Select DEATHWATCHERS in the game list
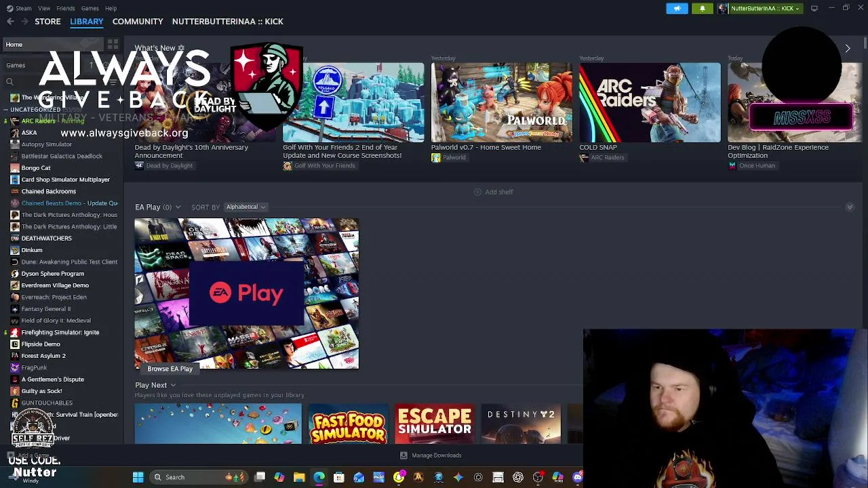The width and height of the screenshot is (868, 488). pos(46,239)
